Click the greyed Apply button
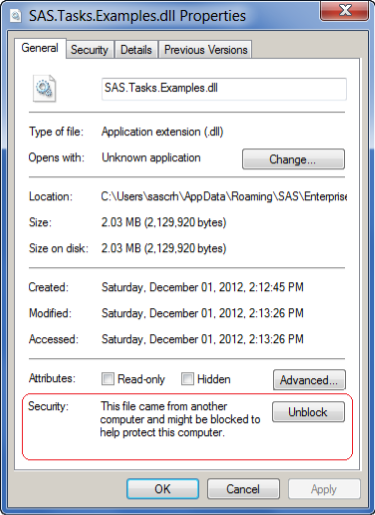Image resolution: width=375 pixels, height=515 pixels. (324, 489)
